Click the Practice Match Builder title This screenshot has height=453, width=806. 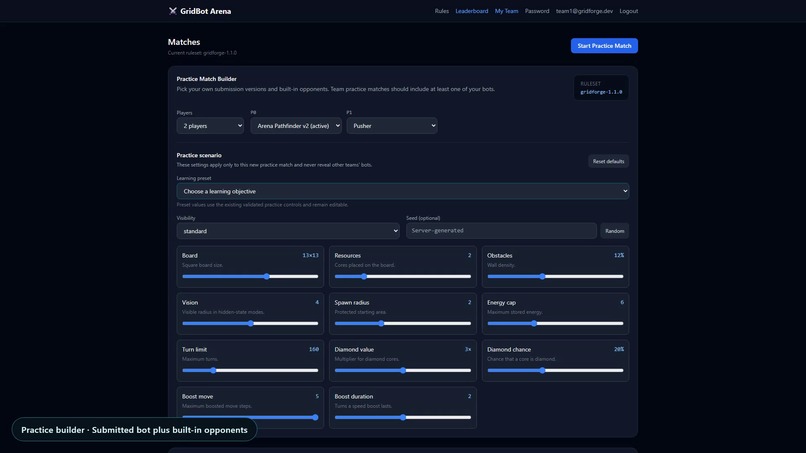[207, 79]
